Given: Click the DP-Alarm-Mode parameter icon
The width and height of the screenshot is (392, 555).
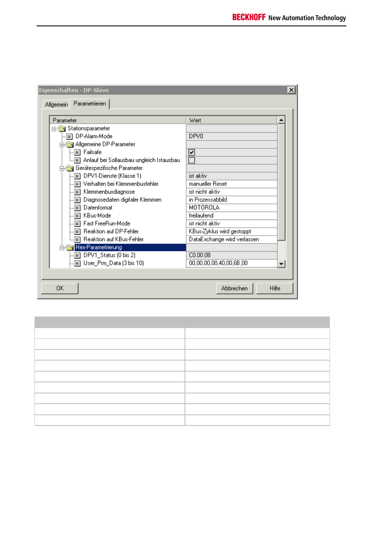Looking at the screenshot, I should (x=69, y=136).
